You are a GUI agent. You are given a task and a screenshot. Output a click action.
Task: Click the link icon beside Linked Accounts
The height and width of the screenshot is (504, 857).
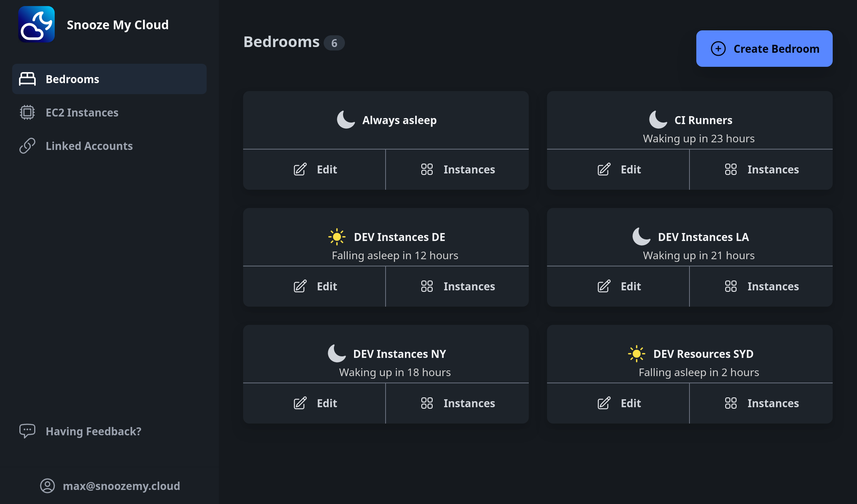pos(27,145)
